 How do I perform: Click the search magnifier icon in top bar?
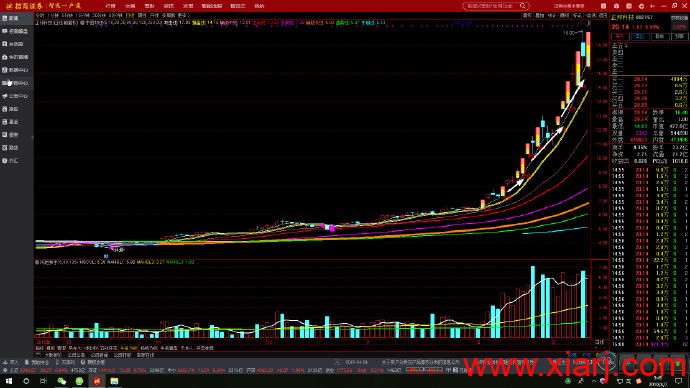[x=522, y=6]
